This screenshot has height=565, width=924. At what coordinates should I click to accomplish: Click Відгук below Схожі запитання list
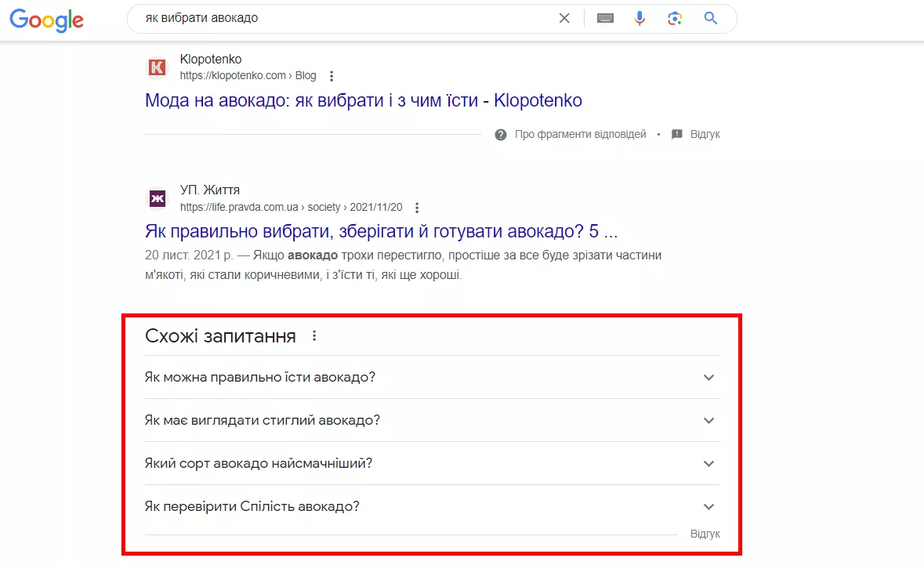705,534
